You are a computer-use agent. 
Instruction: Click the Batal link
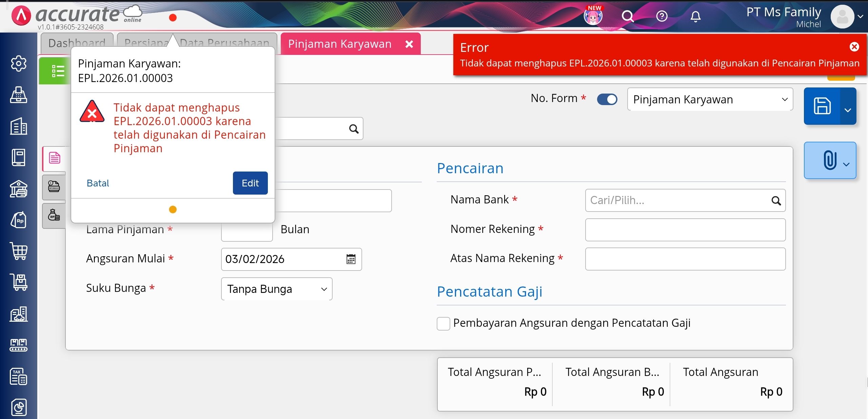pyautogui.click(x=98, y=183)
